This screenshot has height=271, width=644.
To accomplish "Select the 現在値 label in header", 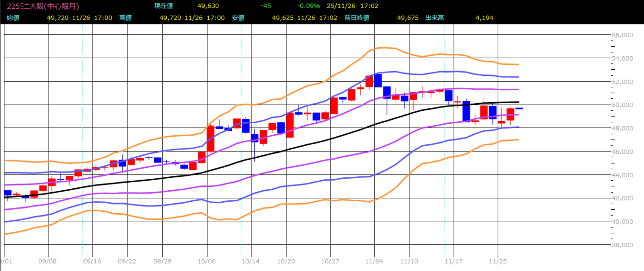I will coord(164,6).
